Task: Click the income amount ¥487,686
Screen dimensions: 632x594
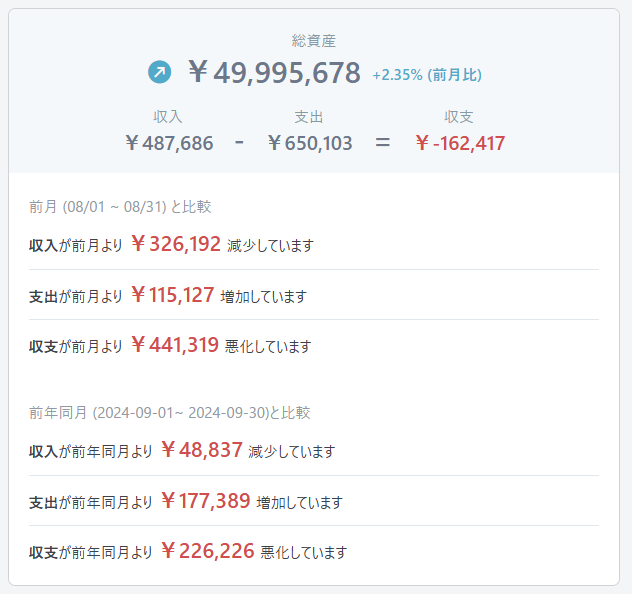Action: (169, 143)
